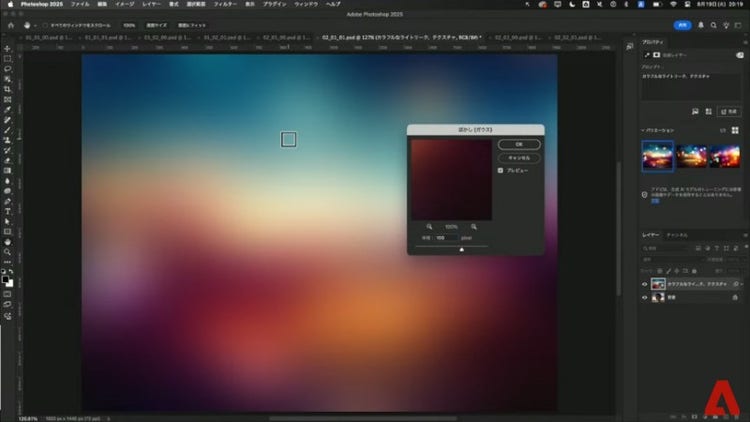Click the blur radius slider
Screen dimensions: 750x422
(461, 249)
